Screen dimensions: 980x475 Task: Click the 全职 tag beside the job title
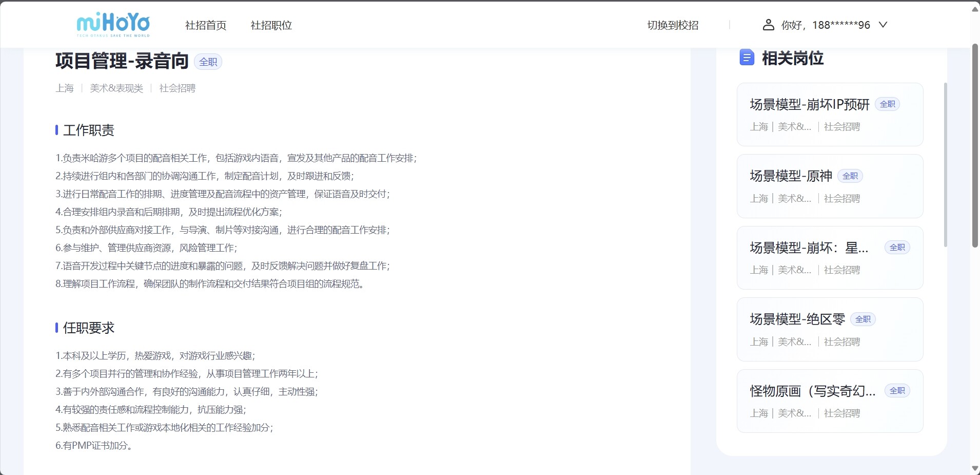tap(208, 62)
